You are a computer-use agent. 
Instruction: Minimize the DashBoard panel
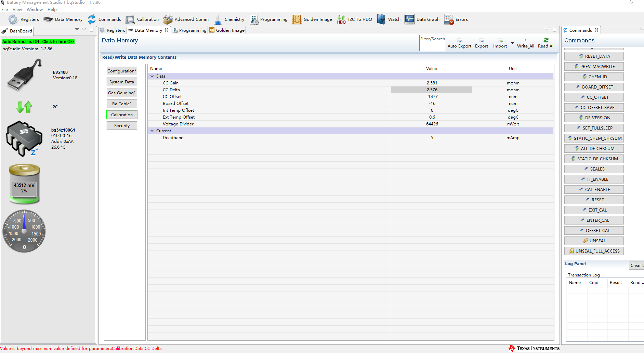(x=84, y=29)
